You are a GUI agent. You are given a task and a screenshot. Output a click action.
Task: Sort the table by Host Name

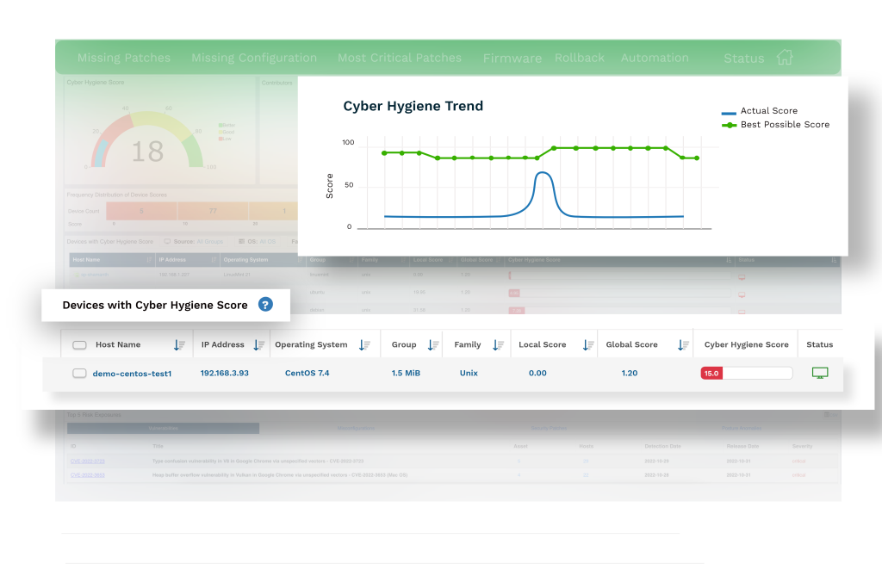(178, 344)
